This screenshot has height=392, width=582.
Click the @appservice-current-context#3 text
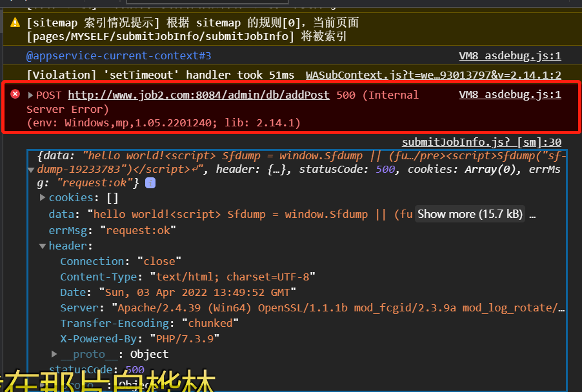pos(119,56)
